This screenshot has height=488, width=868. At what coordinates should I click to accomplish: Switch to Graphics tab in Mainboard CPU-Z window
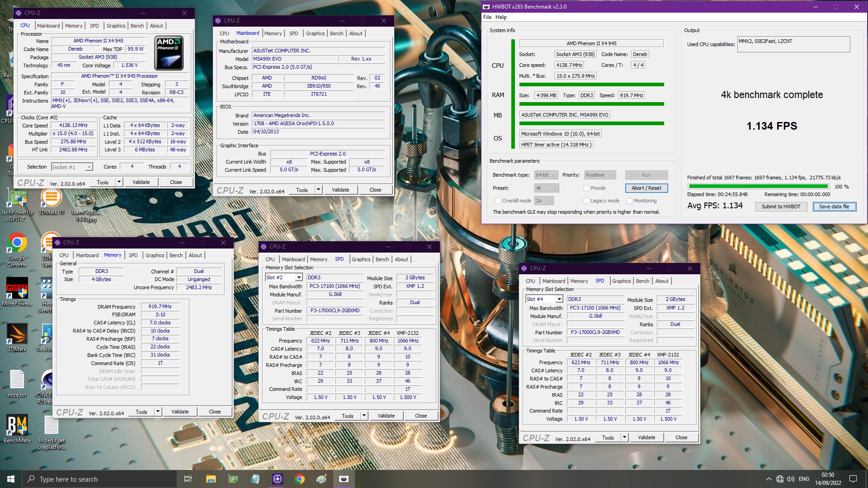pos(315,33)
